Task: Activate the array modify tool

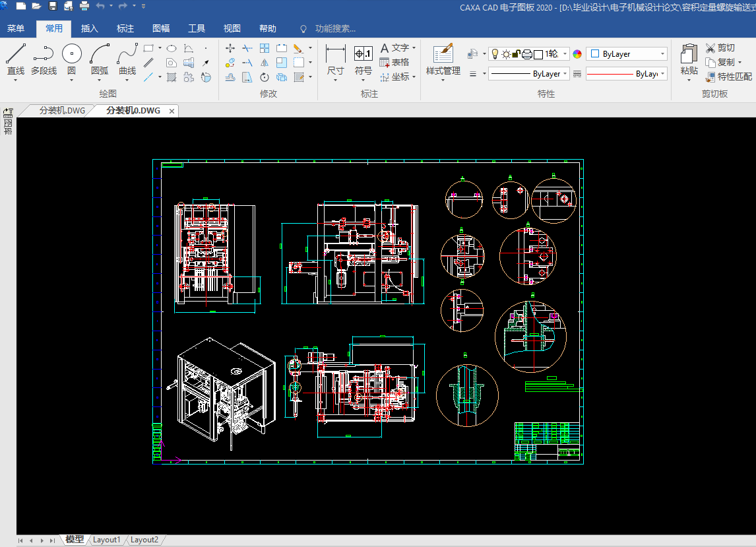Action: tap(265, 48)
